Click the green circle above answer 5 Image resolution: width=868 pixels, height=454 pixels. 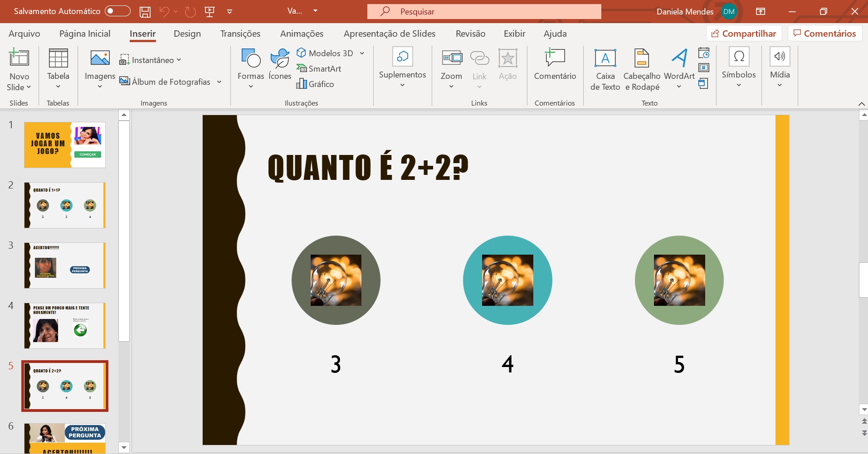(679, 280)
